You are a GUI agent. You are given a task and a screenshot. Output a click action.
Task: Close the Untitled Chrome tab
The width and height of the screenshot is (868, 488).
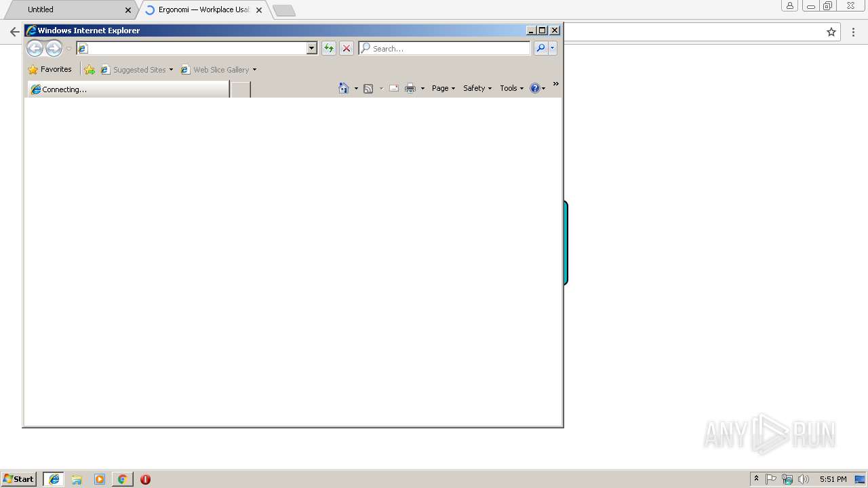click(128, 10)
